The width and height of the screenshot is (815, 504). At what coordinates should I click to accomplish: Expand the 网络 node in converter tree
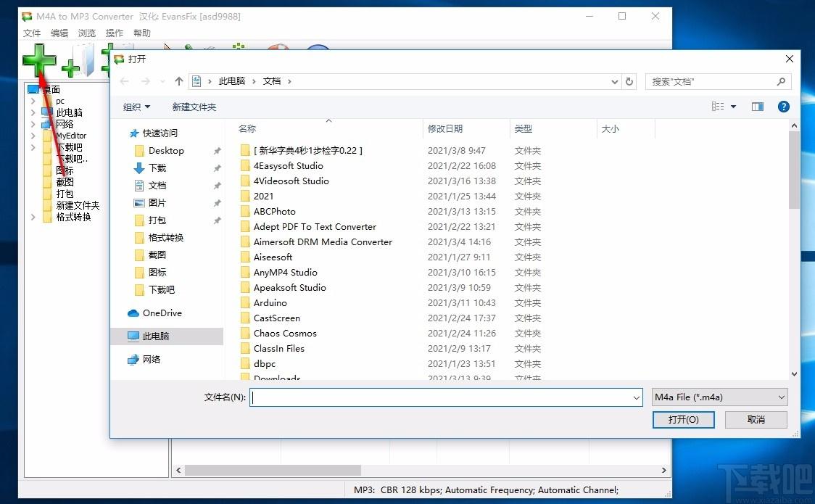[33, 124]
